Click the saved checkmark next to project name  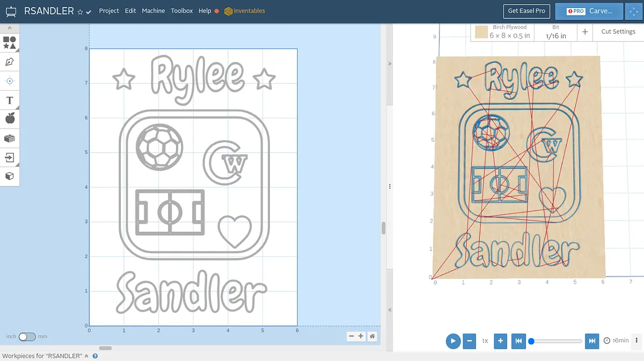[89, 12]
